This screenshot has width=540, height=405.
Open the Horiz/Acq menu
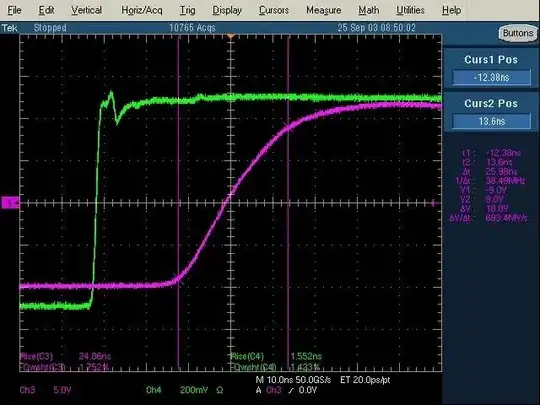(x=142, y=10)
